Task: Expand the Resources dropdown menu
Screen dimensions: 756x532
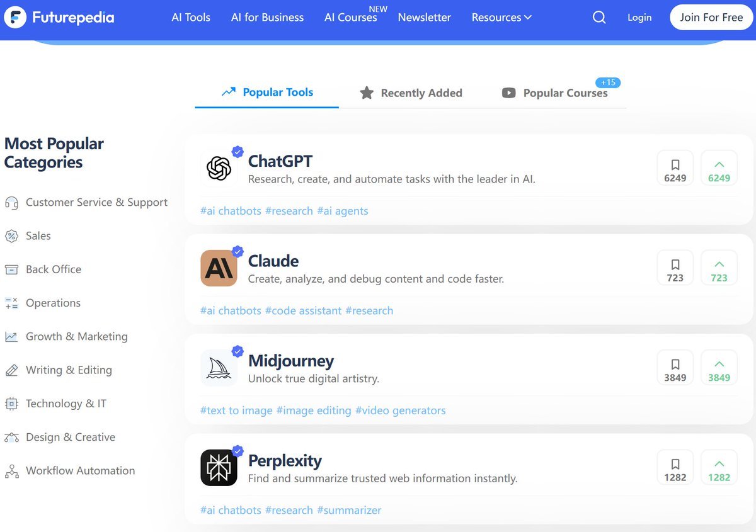Action: pos(501,18)
